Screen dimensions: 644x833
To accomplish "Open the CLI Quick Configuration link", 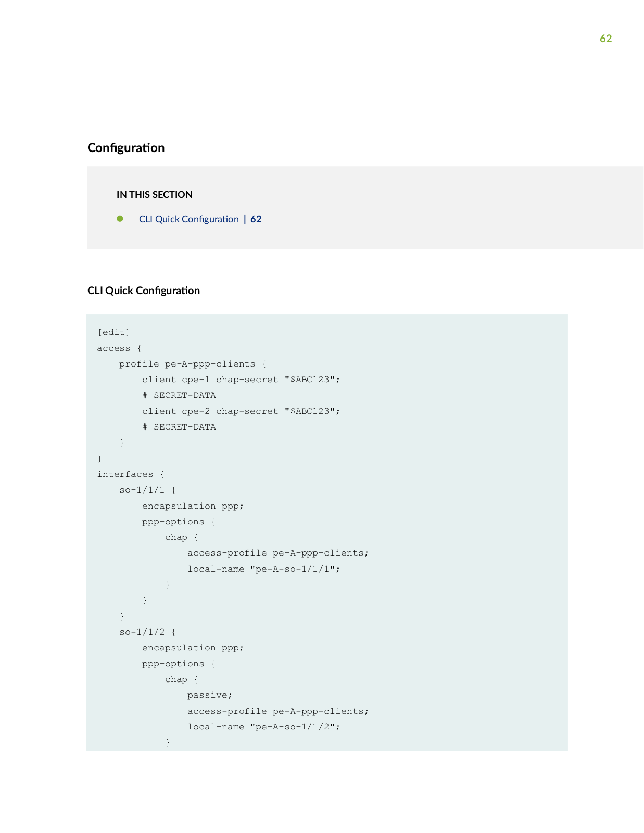I will 188,219.
